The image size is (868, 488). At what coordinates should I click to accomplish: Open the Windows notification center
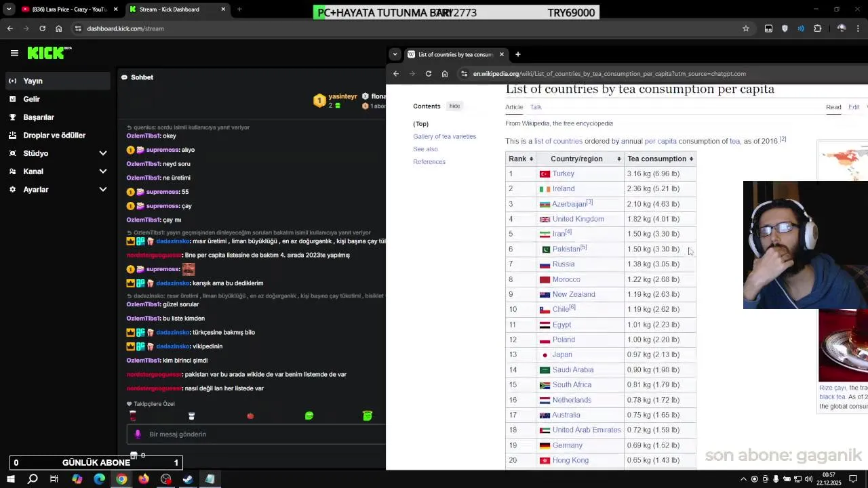pos(853,479)
